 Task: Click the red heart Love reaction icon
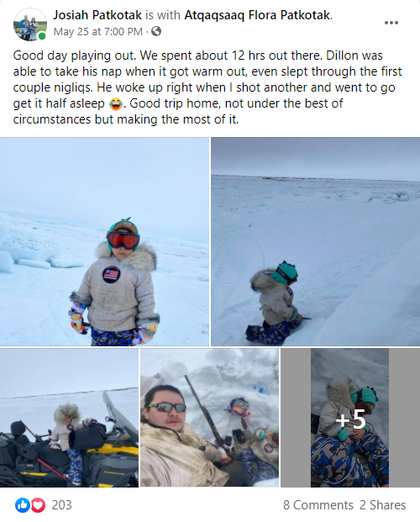click(38, 505)
